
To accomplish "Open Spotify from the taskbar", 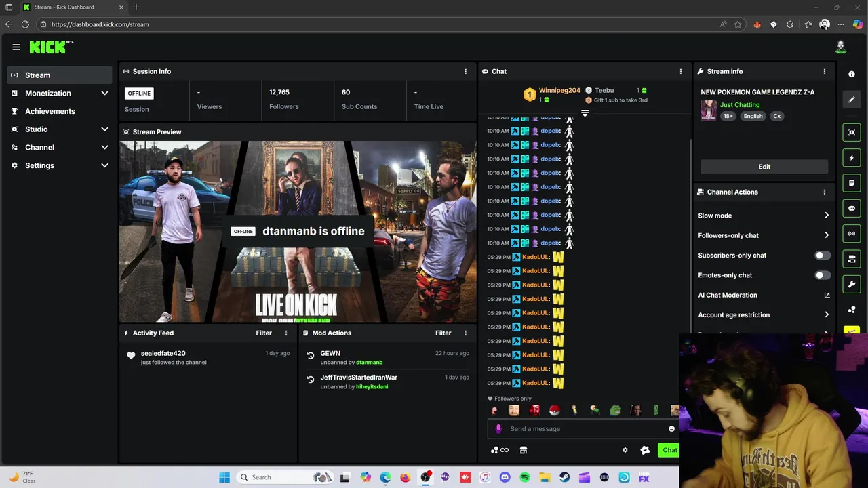I will pyautogui.click(x=525, y=477).
